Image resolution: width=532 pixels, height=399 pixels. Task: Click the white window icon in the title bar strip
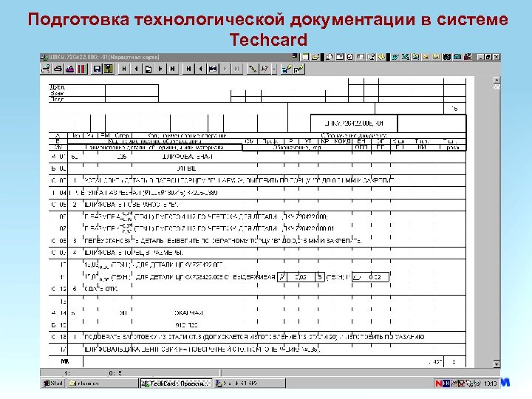pyautogui.click(x=306, y=57)
